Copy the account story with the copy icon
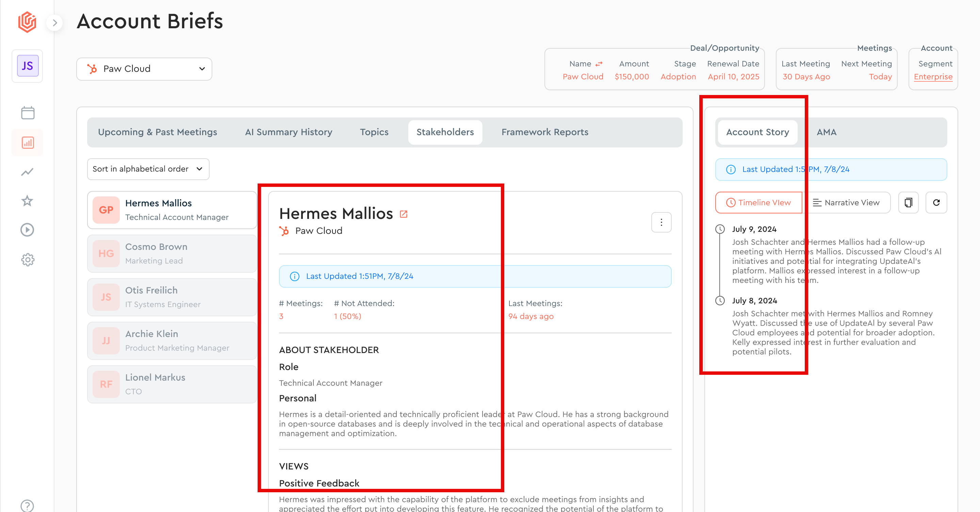Image resolution: width=980 pixels, height=512 pixels. tap(909, 203)
